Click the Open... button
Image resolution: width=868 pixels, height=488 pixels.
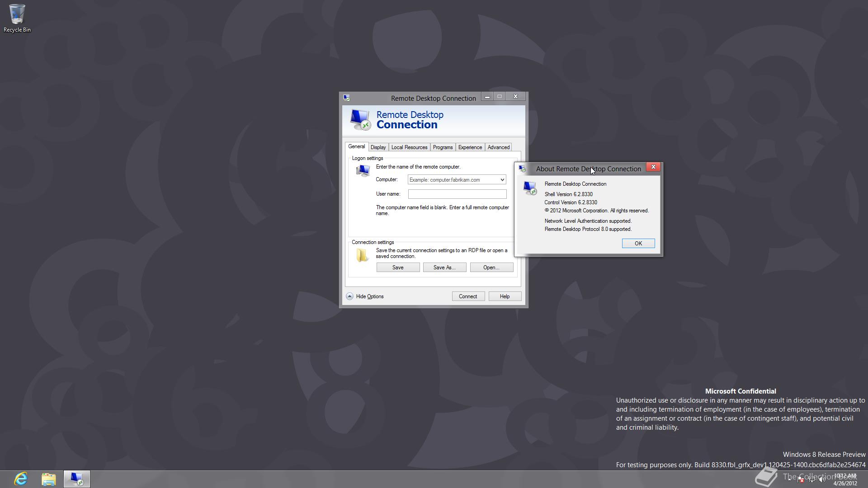click(491, 267)
